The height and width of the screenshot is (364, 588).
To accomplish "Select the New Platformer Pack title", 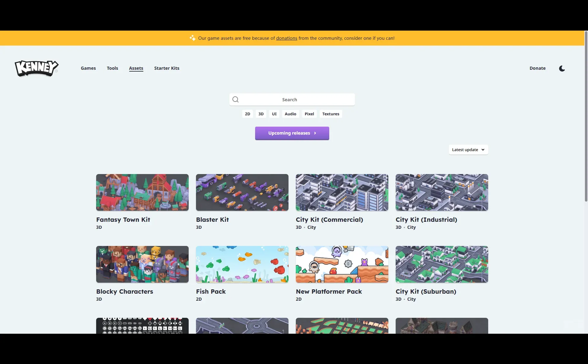I will [329, 292].
